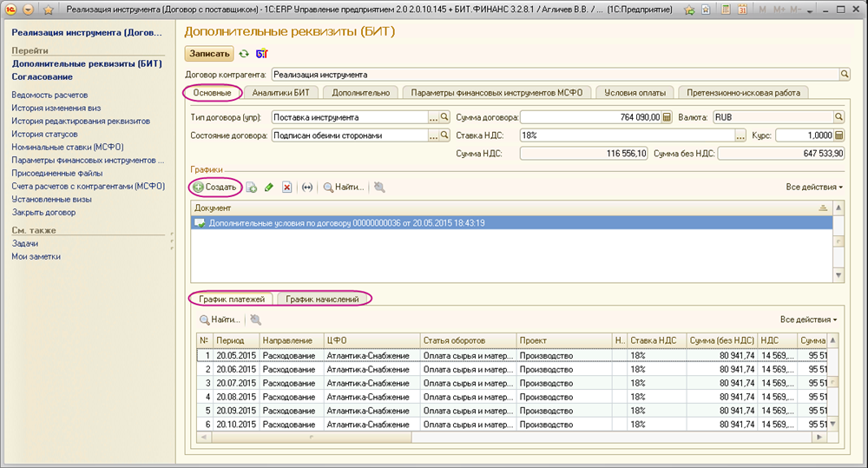Click the green refresh icon next to Записать

pyautogui.click(x=244, y=54)
